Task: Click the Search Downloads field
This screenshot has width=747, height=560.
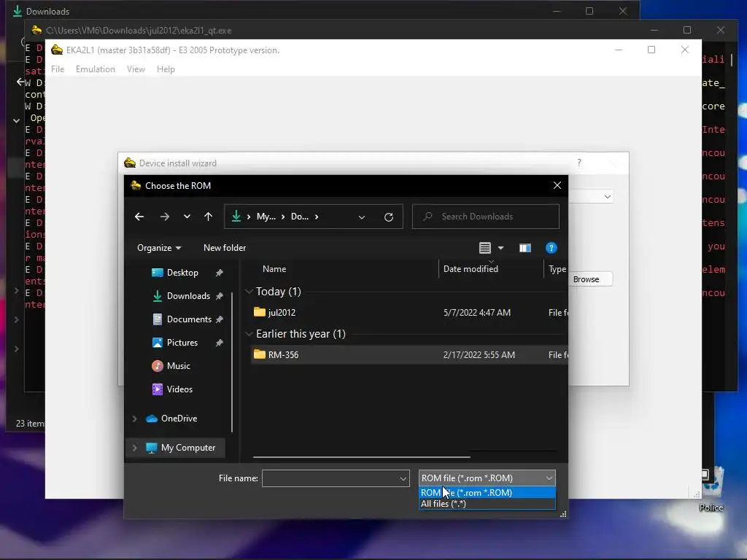Action: coord(485,217)
